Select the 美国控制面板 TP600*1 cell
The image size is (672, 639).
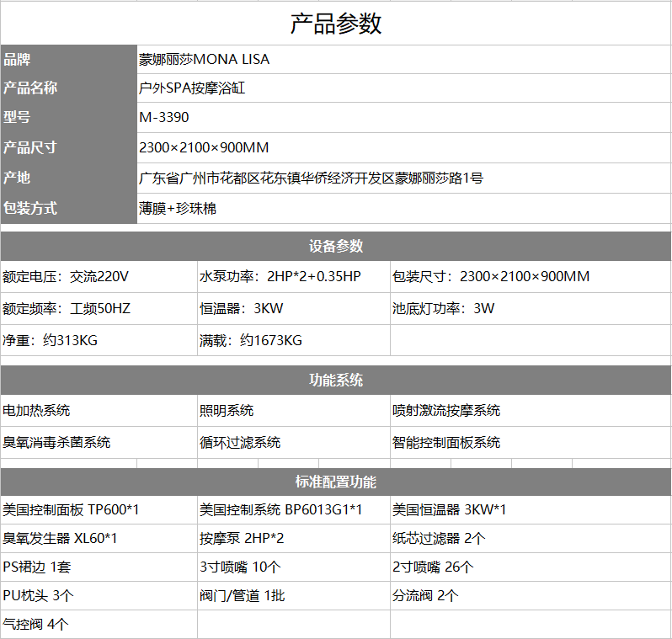[x=98, y=510]
